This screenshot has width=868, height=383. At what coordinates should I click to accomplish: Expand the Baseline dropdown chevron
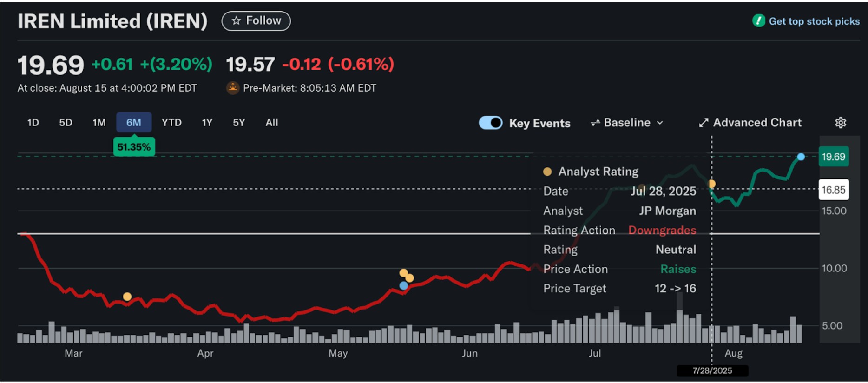coord(660,123)
